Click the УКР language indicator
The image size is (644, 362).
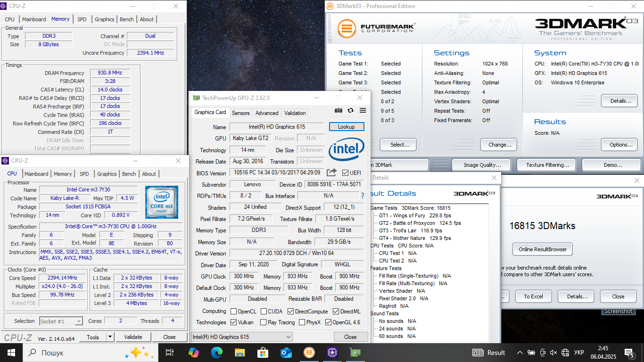pyautogui.click(x=579, y=353)
